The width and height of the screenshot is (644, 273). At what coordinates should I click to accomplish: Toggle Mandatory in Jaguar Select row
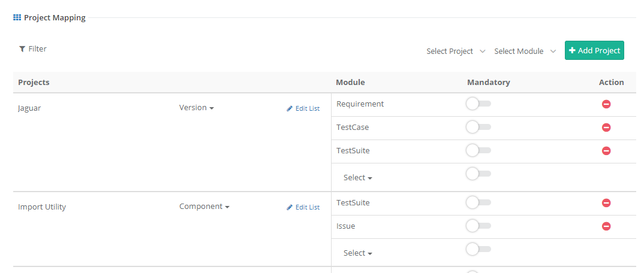(479, 174)
